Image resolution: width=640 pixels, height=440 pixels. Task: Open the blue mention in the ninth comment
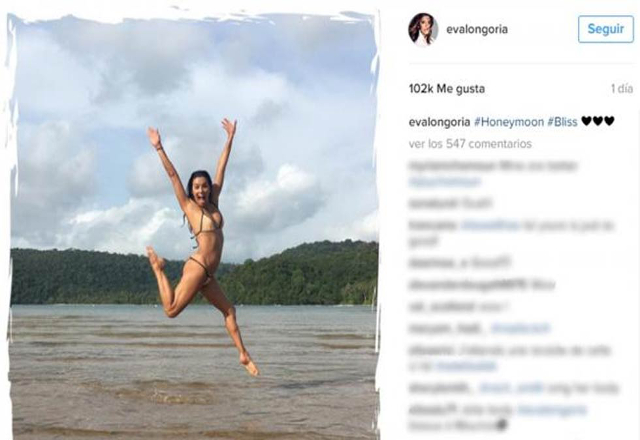[x=511, y=388]
